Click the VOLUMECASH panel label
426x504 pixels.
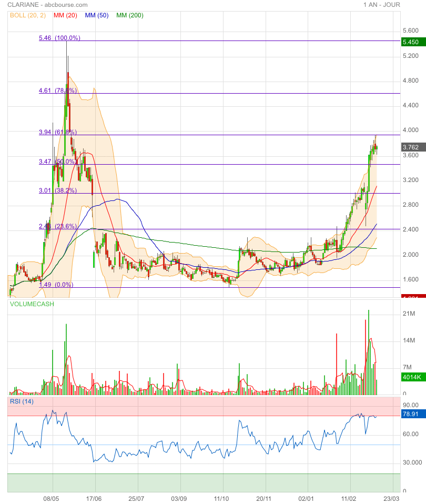(32, 304)
